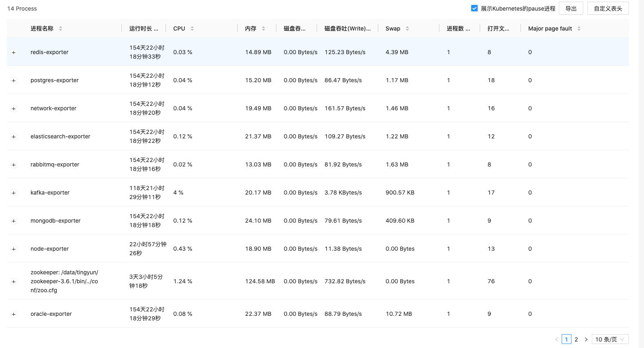Select network-exporter process name
The image size is (644, 348).
click(53, 108)
